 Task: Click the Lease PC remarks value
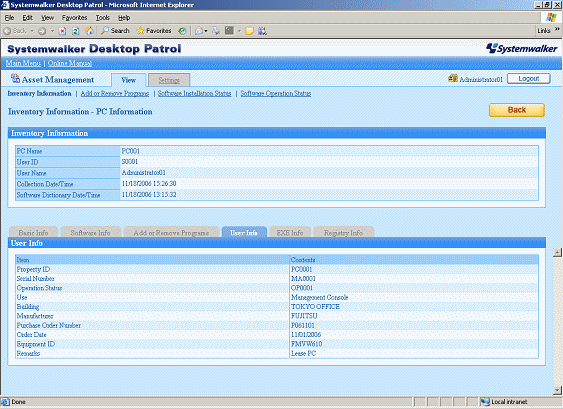[x=303, y=353]
